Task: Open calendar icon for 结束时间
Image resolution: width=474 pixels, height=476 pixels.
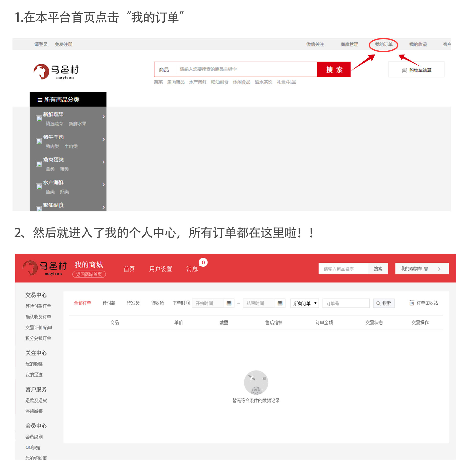Action: click(x=280, y=303)
